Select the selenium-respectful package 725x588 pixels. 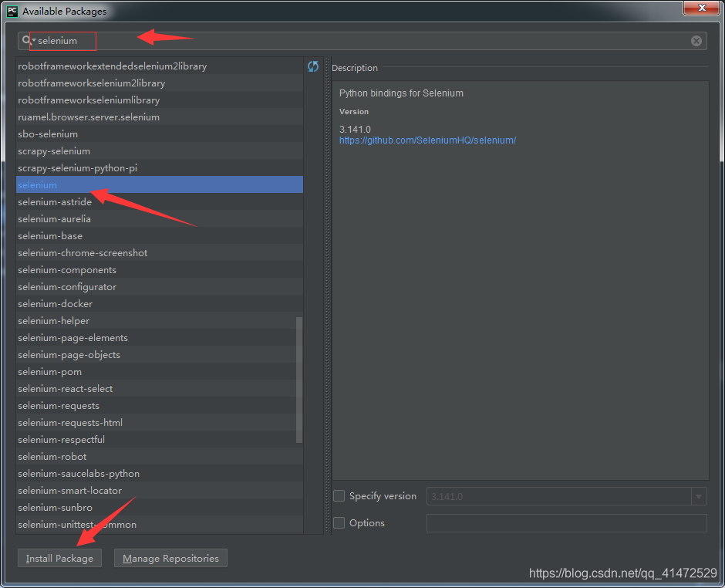[160, 440]
